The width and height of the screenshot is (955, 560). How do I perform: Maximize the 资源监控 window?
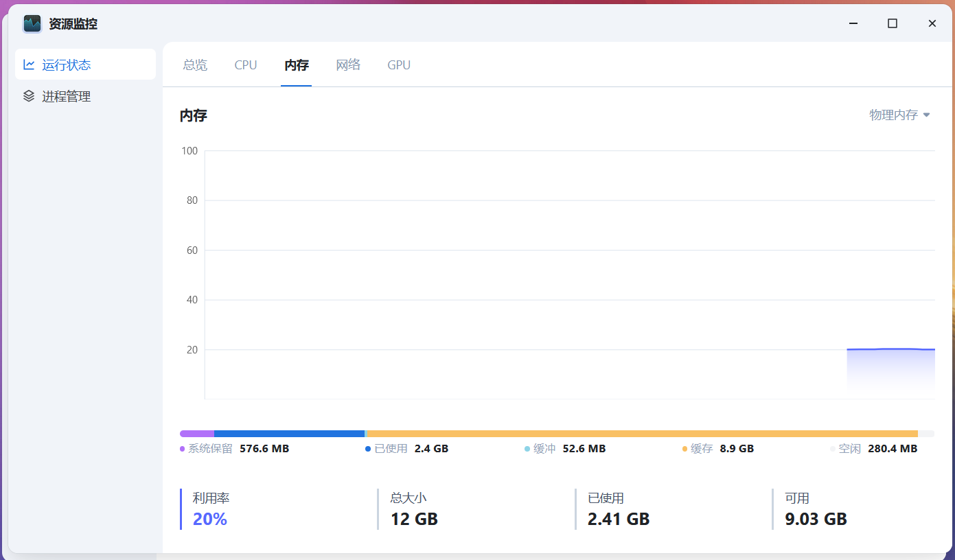point(893,23)
